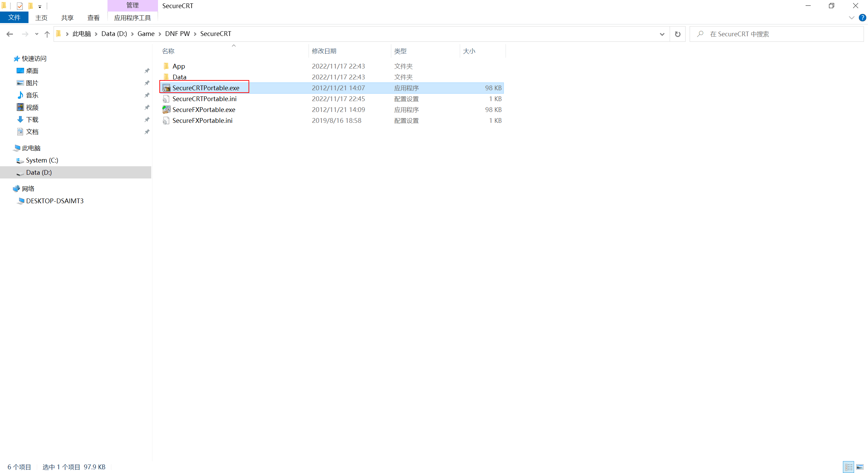
Task: Select the SecureFXPortable.ini file icon
Action: [x=166, y=120]
